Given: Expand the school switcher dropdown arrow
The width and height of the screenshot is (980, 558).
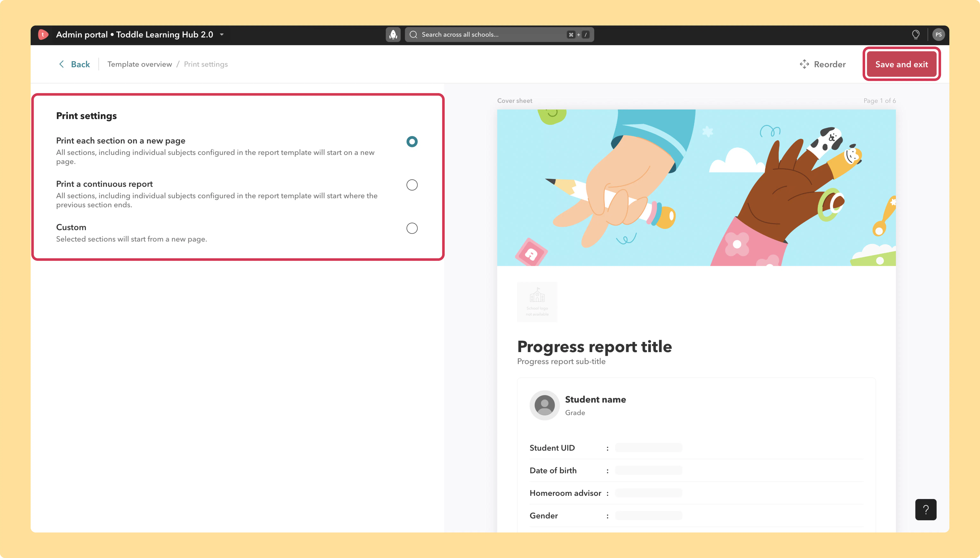Looking at the screenshot, I should [x=222, y=34].
